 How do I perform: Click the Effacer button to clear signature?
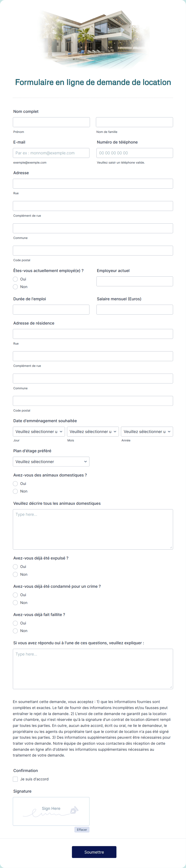pyautogui.click(x=82, y=830)
